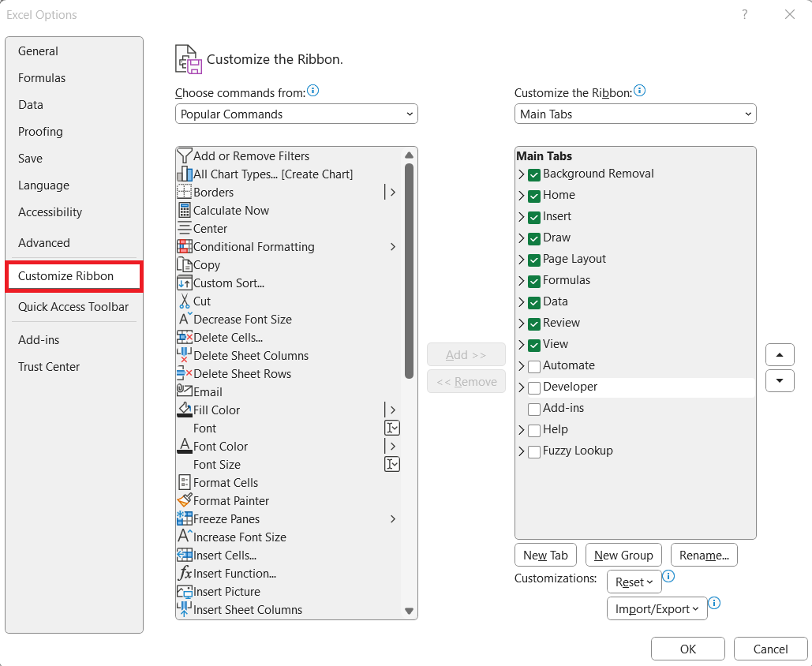This screenshot has height=666, width=812.
Task: Select the Conditional Formatting icon
Action: click(x=185, y=246)
